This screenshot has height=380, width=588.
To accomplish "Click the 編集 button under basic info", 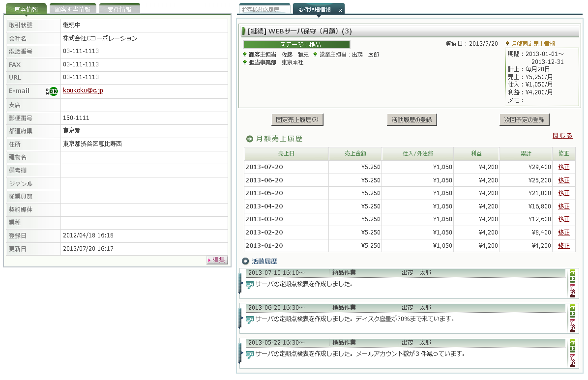I will pos(217,260).
